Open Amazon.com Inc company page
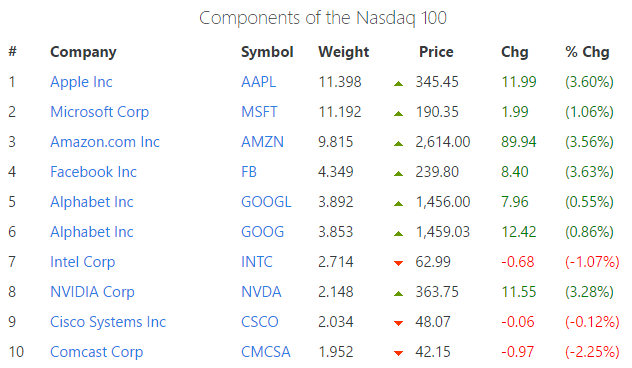 (x=105, y=142)
